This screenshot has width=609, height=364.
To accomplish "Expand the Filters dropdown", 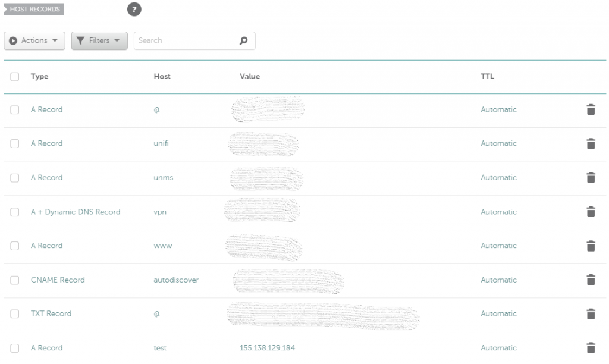I will [99, 41].
